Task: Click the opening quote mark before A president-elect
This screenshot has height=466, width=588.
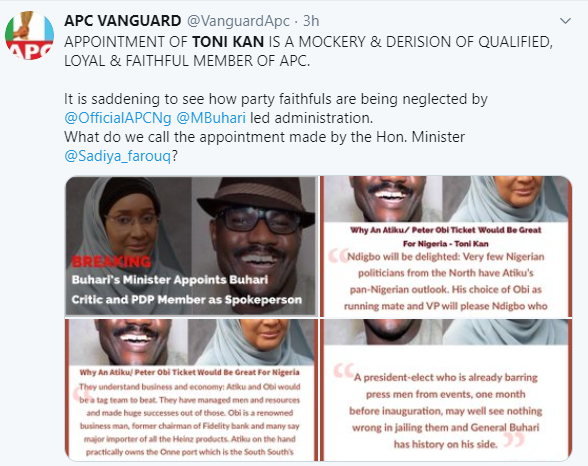Action: click(x=343, y=370)
